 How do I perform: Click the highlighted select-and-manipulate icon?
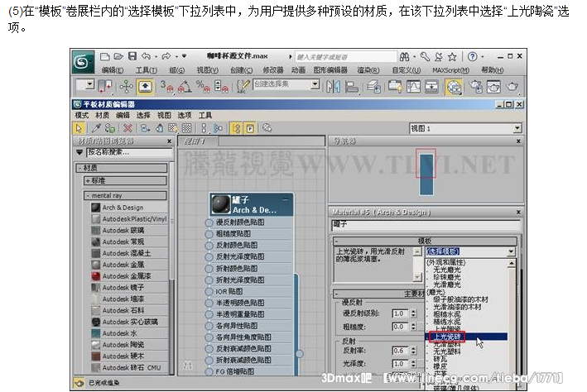[145, 87]
